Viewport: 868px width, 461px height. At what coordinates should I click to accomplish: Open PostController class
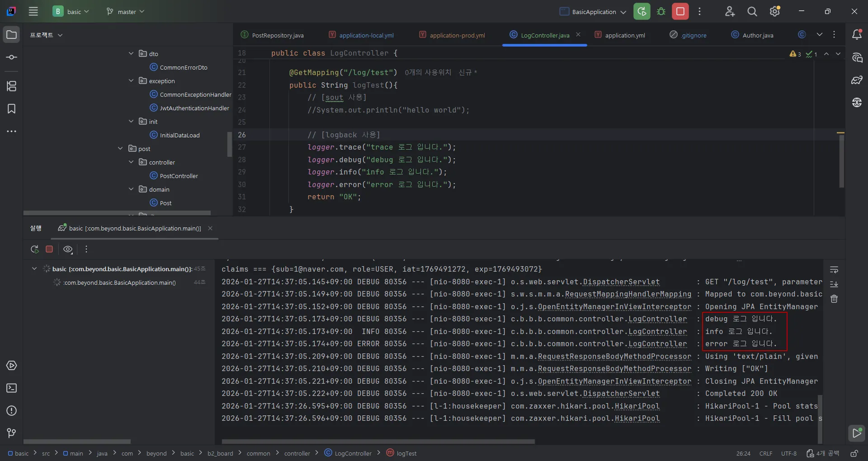point(174,176)
